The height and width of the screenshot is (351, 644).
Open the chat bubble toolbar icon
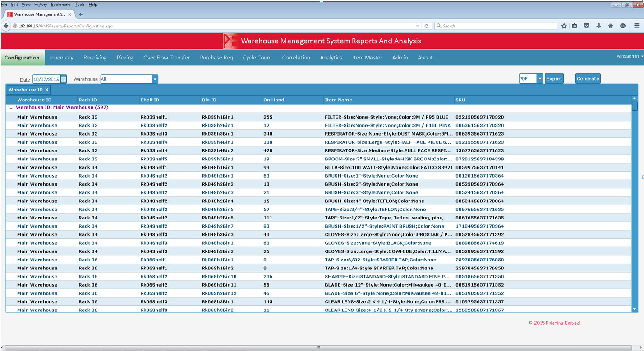623,26
